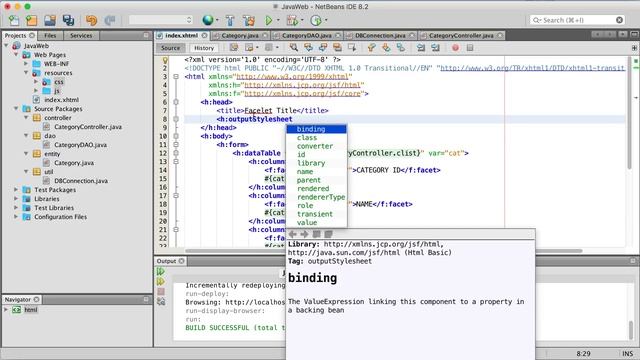
Task: Select CategoryDAO.java in the Projects tree
Action: coord(80,145)
